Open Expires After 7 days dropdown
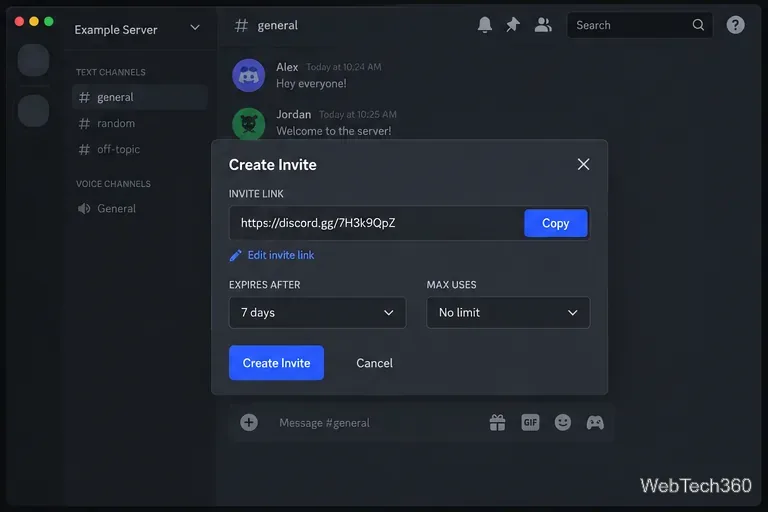The height and width of the screenshot is (512, 768). 317,313
